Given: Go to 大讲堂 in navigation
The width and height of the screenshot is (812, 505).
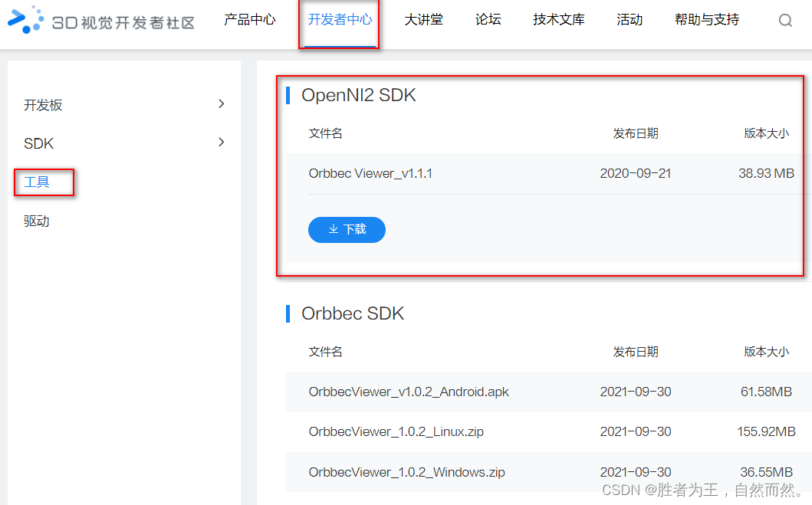Looking at the screenshot, I should [x=423, y=20].
